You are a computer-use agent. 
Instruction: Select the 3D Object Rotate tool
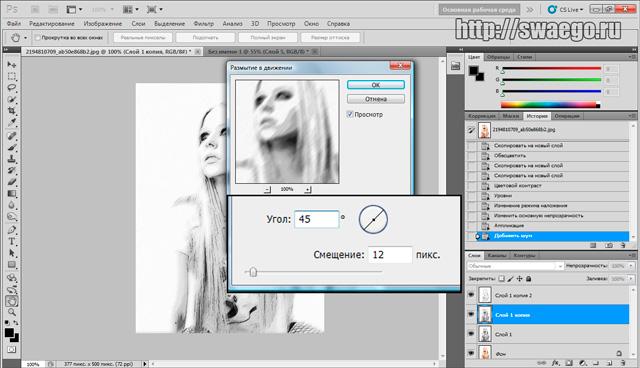pyautogui.click(x=11, y=278)
